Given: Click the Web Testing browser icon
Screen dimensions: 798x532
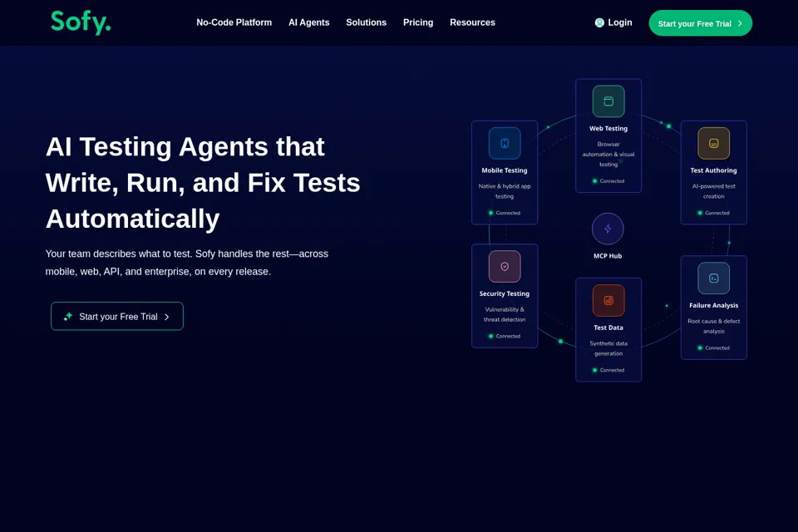Looking at the screenshot, I should pos(608,101).
